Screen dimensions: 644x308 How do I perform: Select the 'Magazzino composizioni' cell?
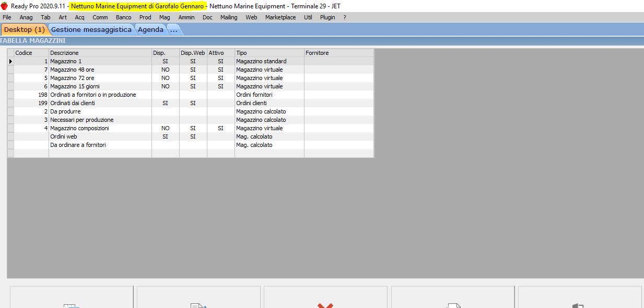click(x=100, y=128)
